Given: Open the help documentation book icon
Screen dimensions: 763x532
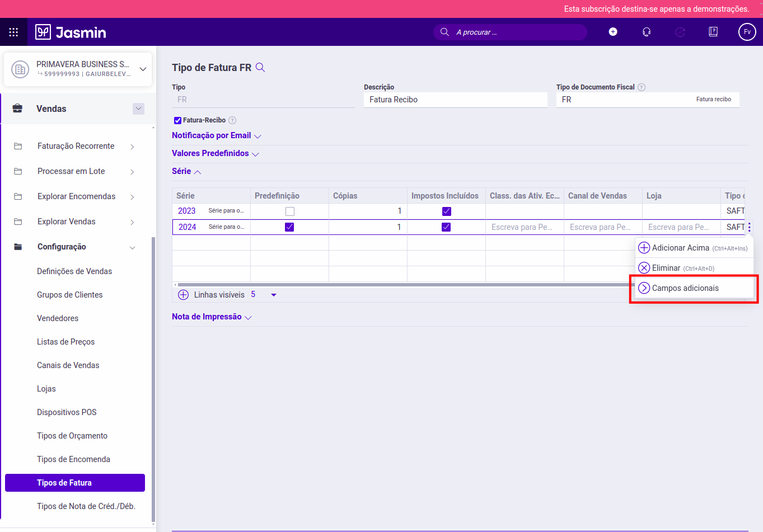Looking at the screenshot, I should tap(713, 32).
